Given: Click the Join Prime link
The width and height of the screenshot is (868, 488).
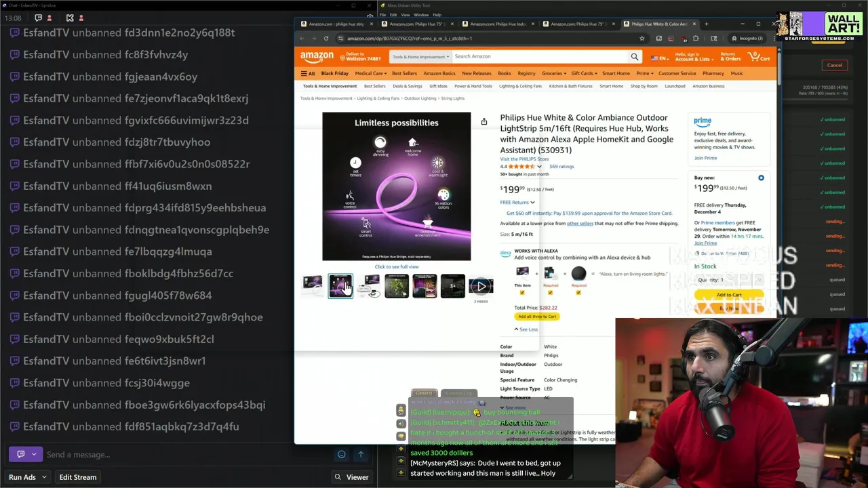Looking at the screenshot, I should [705, 158].
